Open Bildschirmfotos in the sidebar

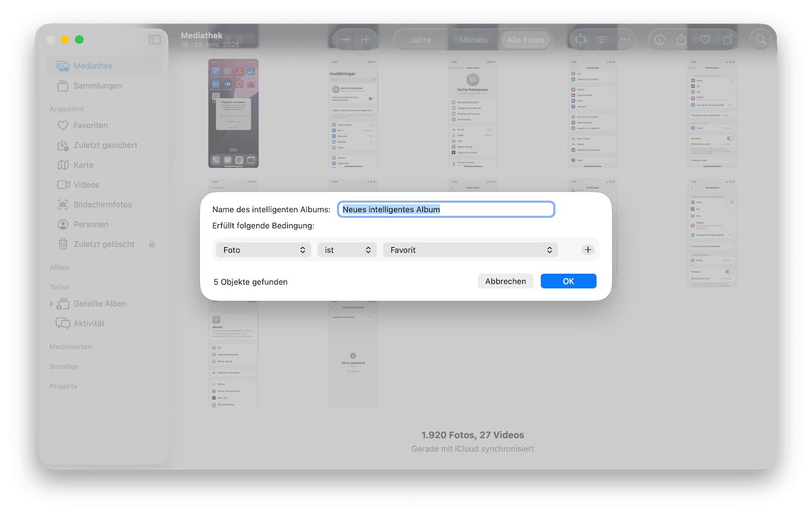pyautogui.click(x=102, y=204)
